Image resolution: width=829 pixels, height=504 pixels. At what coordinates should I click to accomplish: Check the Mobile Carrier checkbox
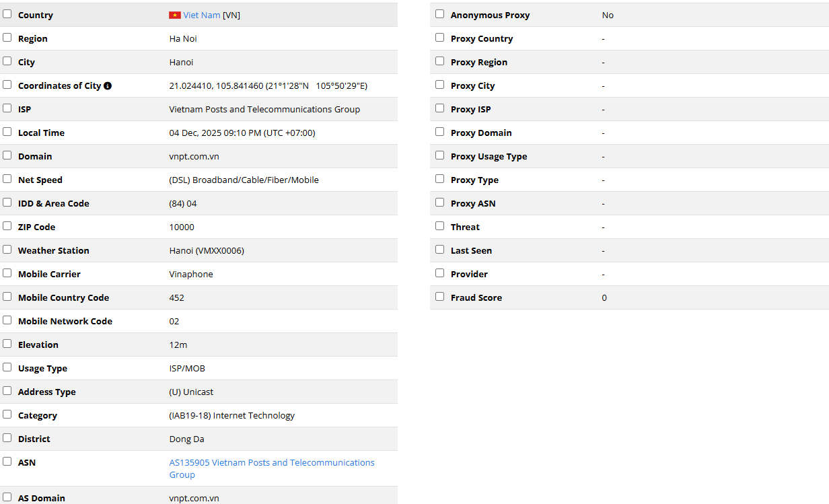(7, 273)
